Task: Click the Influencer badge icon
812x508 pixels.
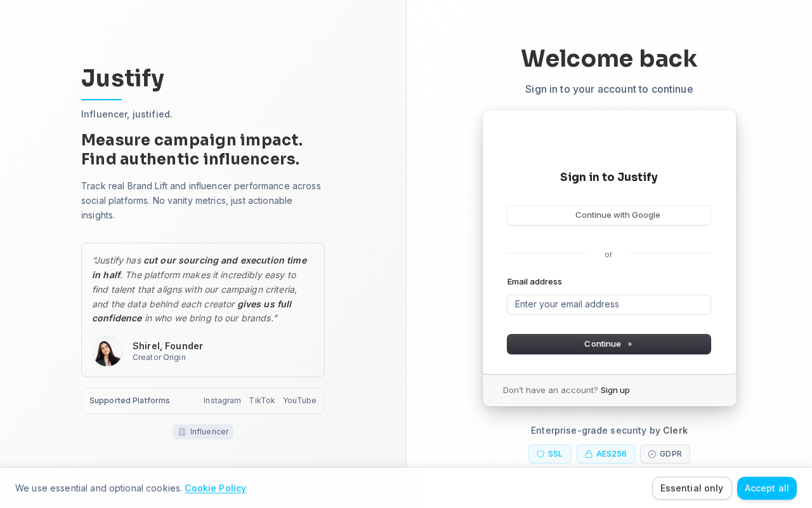Action: click(x=182, y=432)
